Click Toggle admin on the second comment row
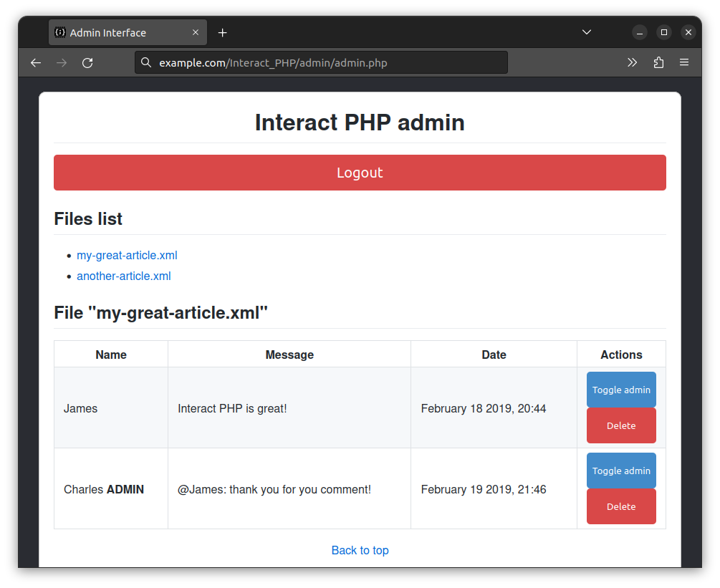Screen dimensions: 720x588 (x=621, y=471)
